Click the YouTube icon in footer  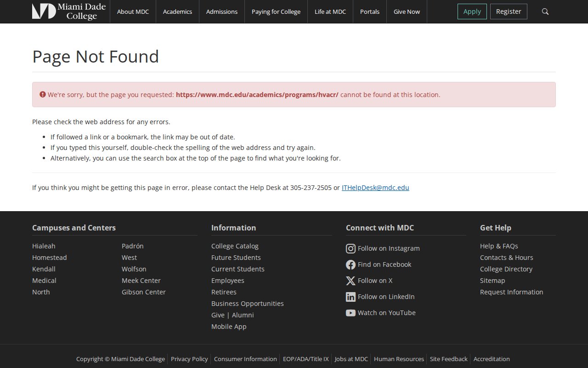[x=351, y=313]
